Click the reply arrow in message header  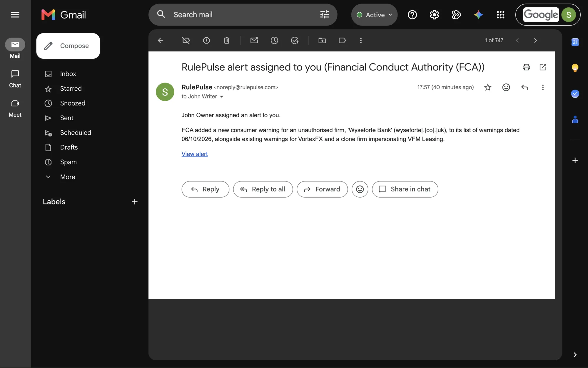524,87
